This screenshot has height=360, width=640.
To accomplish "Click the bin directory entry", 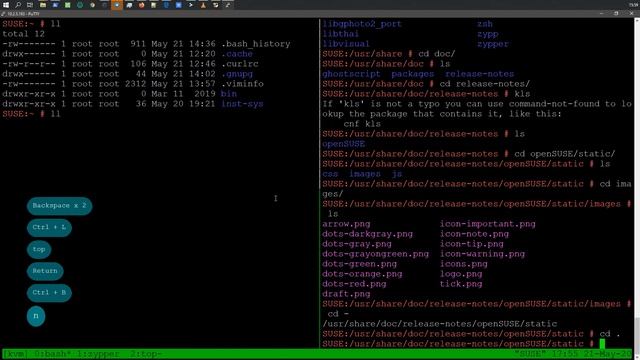I will [x=229, y=94].
